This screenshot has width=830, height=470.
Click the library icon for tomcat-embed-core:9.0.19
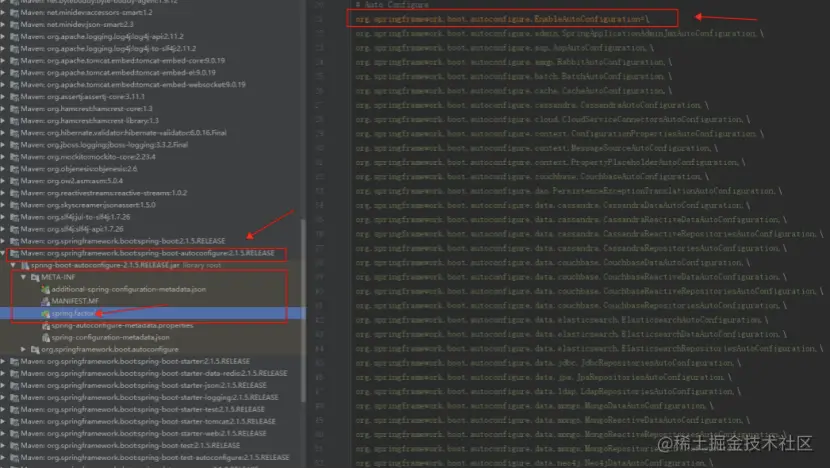click(x=15, y=61)
